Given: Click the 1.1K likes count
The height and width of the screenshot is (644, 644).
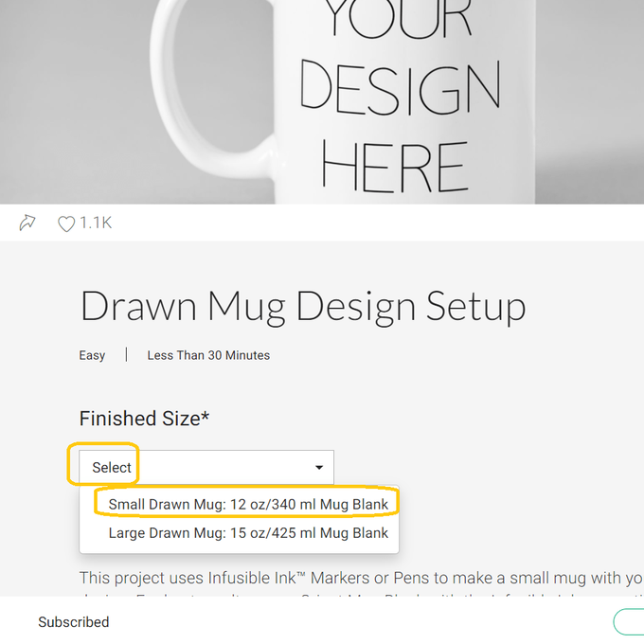Looking at the screenshot, I should [x=96, y=224].
